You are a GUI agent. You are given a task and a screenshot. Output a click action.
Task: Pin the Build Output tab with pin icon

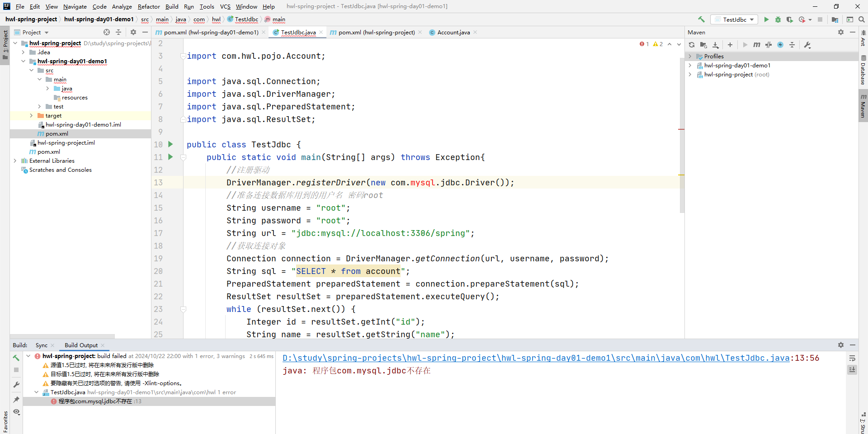coord(16,400)
